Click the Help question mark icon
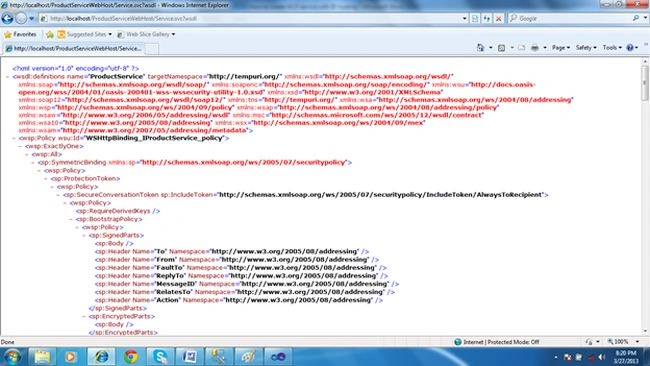The height and width of the screenshot is (366, 650). click(630, 48)
